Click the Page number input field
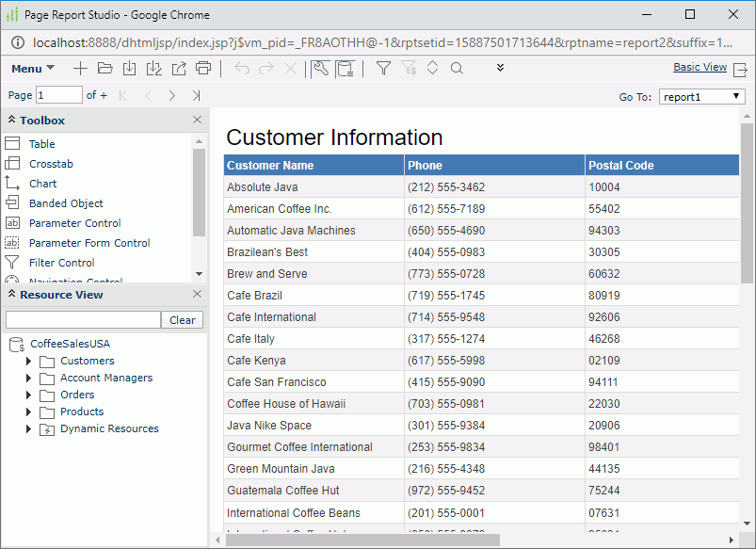Screen dimensions: 756x549 coord(59,95)
